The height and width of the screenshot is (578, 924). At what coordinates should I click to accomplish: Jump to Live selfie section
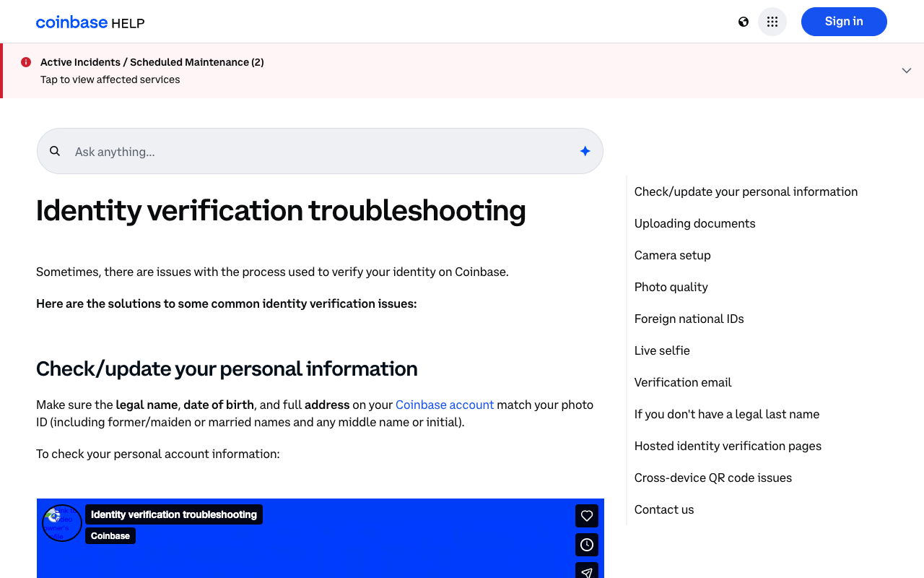point(662,350)
